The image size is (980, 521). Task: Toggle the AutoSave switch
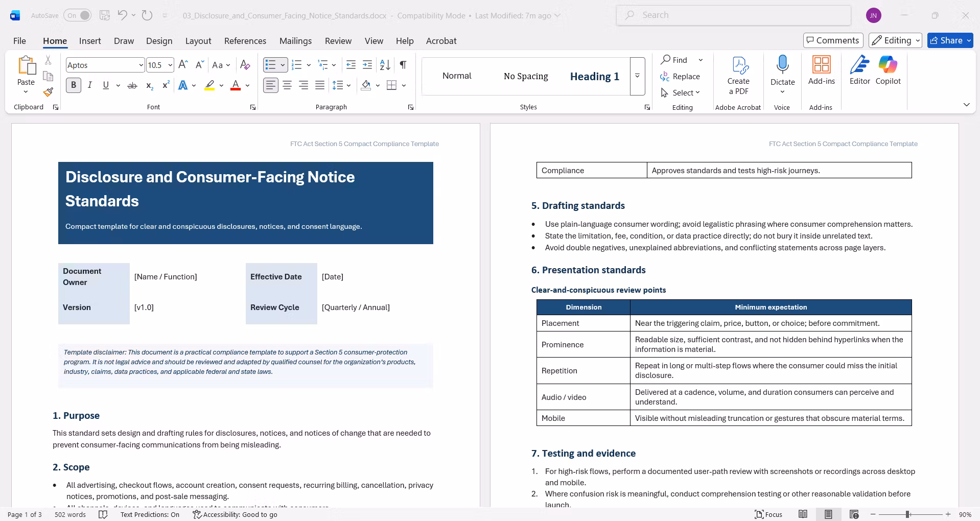pyautogui.click(x=78, y=15)
